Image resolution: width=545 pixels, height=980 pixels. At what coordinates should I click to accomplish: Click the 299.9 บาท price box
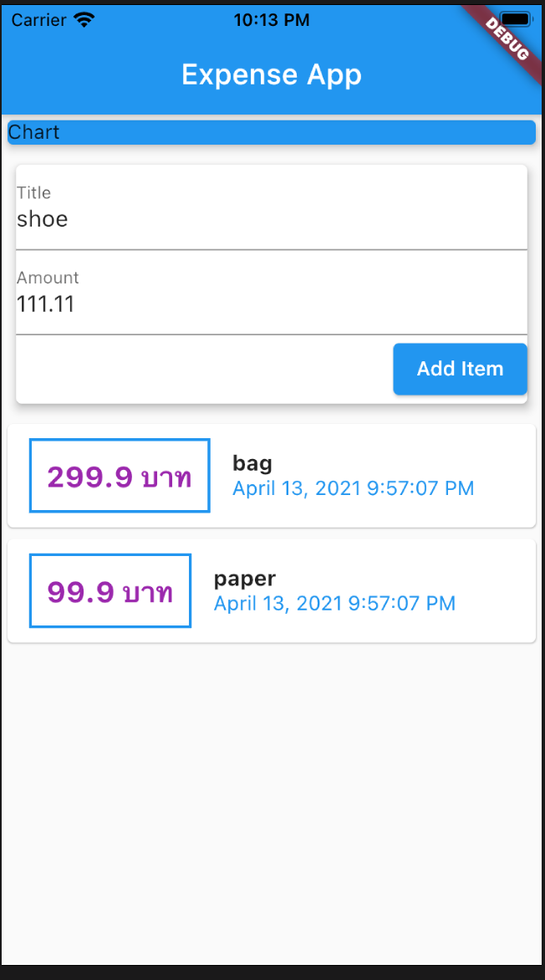click(120, 476)
